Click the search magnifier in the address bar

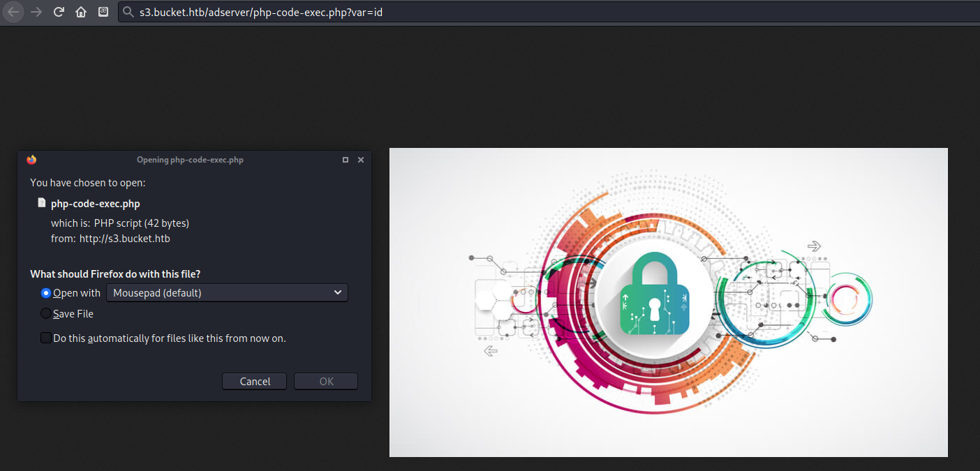click(x=128, y=12)
